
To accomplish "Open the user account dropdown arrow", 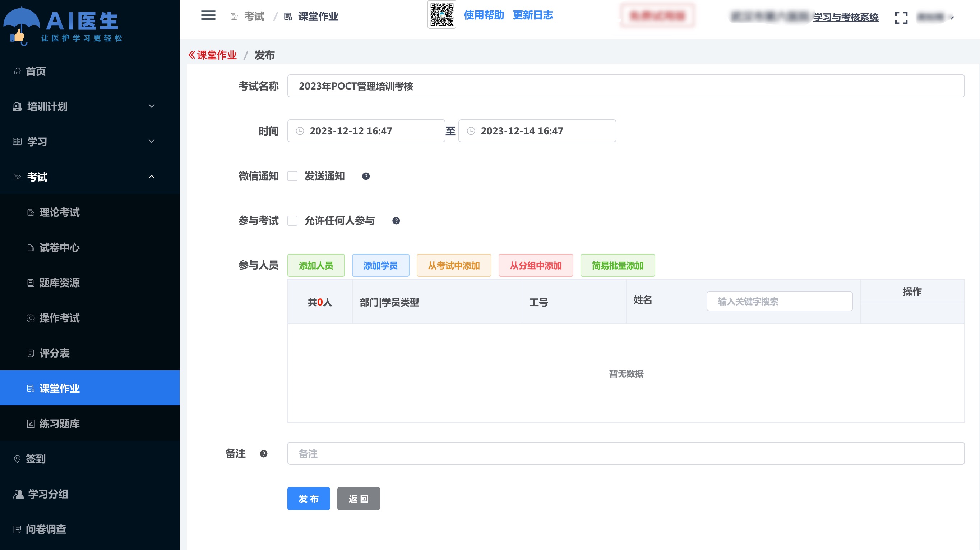I will tap(952, 18).
